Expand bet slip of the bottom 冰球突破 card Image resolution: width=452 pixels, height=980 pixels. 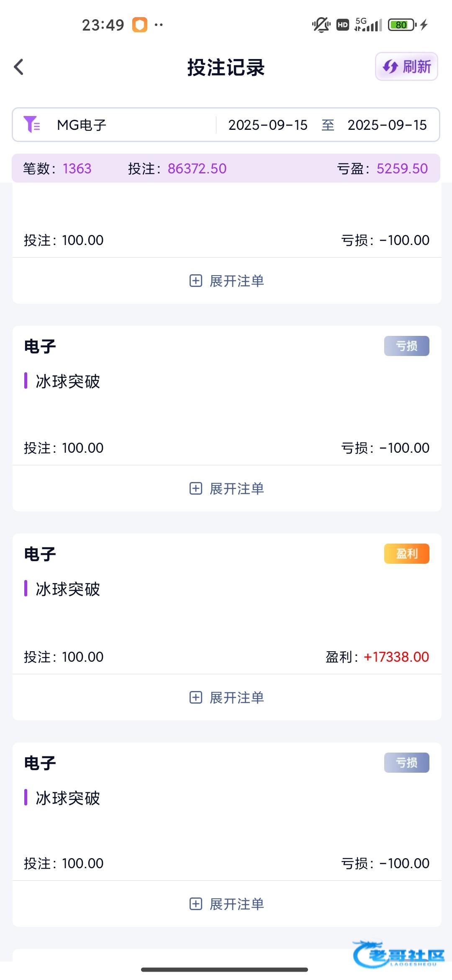[x=227, y=904]
